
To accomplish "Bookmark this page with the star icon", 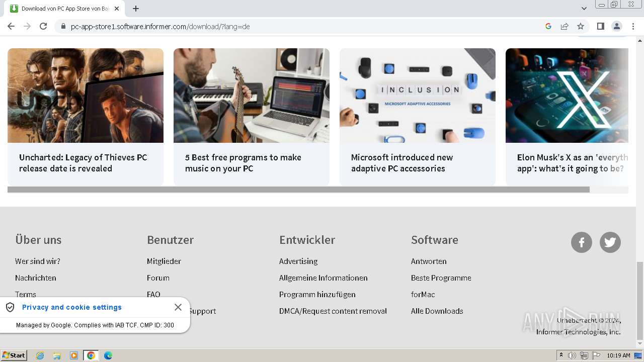I will pyautogui.click(x=581, y=26).
